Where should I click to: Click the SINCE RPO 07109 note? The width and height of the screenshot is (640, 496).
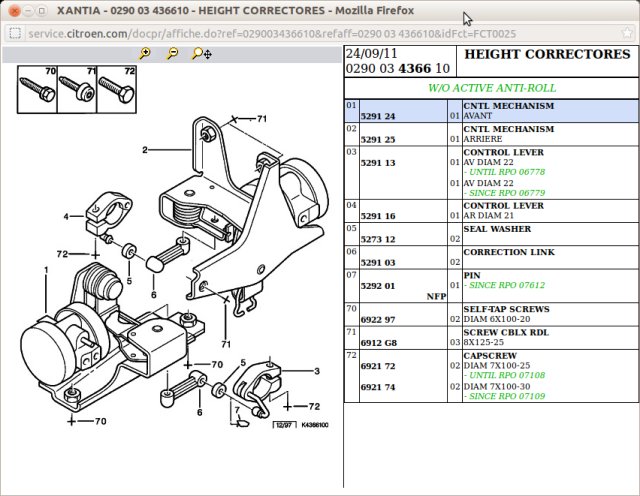504,396
